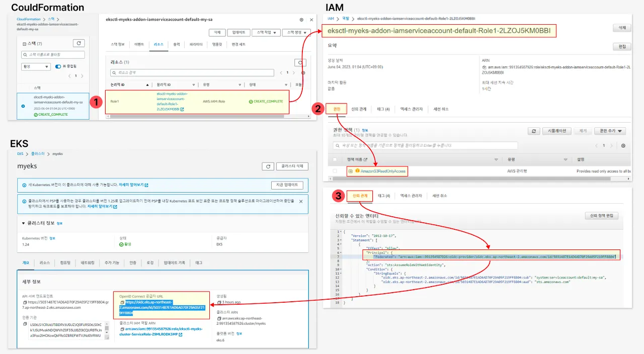Open the AmazonS3ReadOnlyAccess policy link
The height and width of the screenshot is (354, 644).
click(x=383, y=171)
